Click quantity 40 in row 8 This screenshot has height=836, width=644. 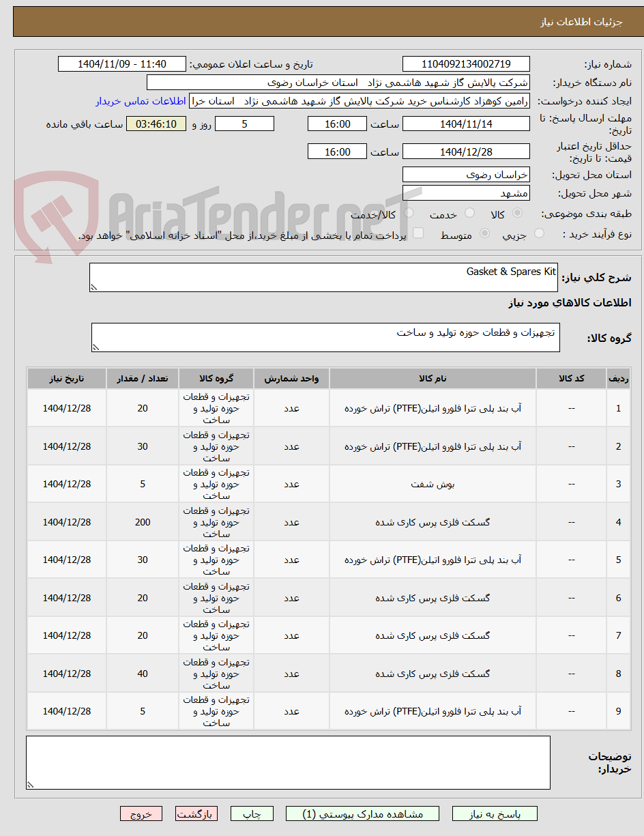tap(143, 674)
